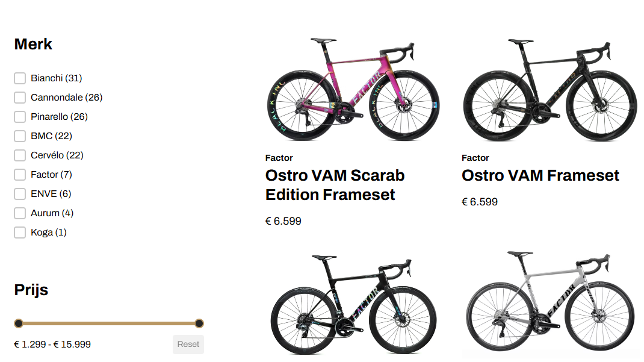The image size is (644, 362).
Task: Click the gold price range track
Action: [x=109, y=323]
